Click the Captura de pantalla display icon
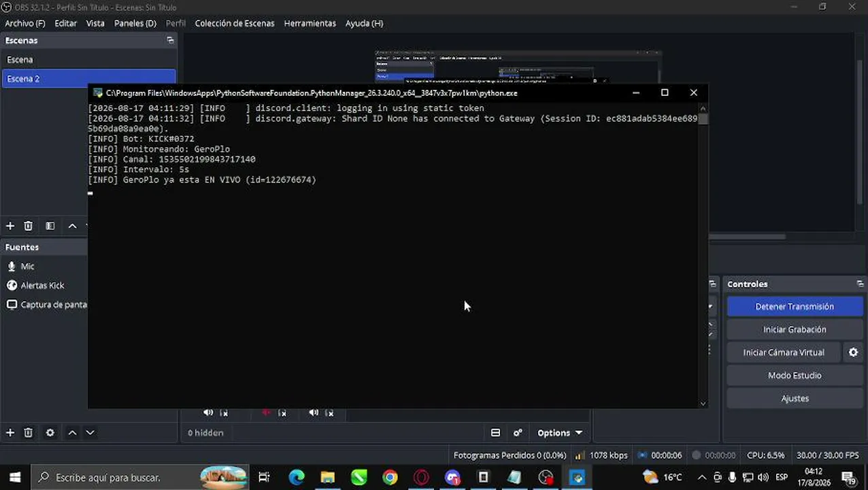The height and width of the screenshot is (490, 868). [12, 305]
